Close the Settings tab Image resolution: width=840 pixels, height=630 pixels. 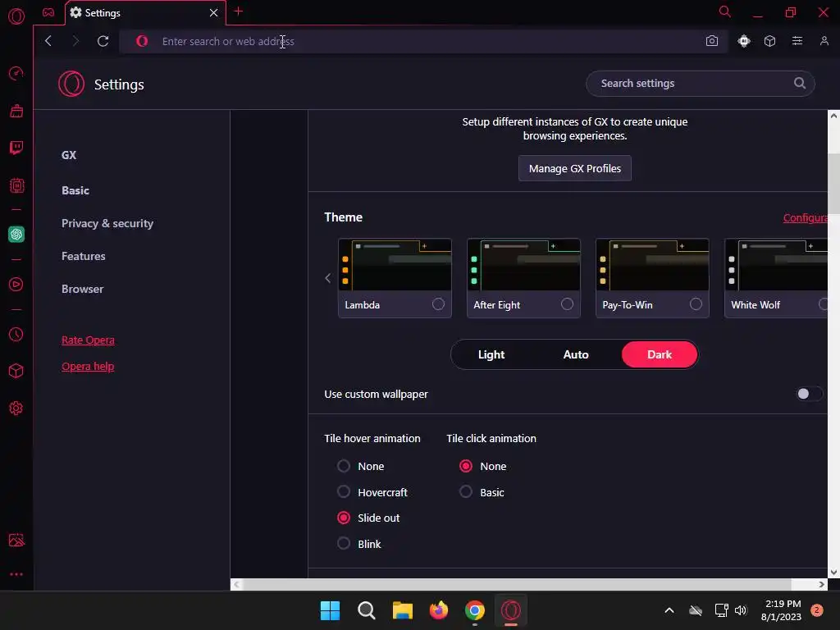tap(213, 12)
